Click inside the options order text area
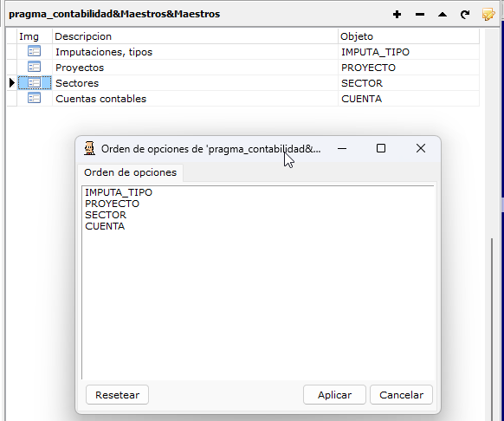Image resolution: width=504 pixels, height=421 pixels. tap(258, 282)
